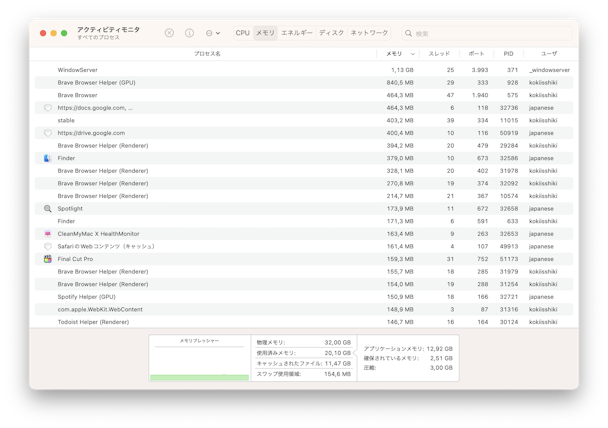This screenshot has height=428, width=608.
Task: Select the Todoist Helper (Renderer) process
Action: (x=304, y=322)
